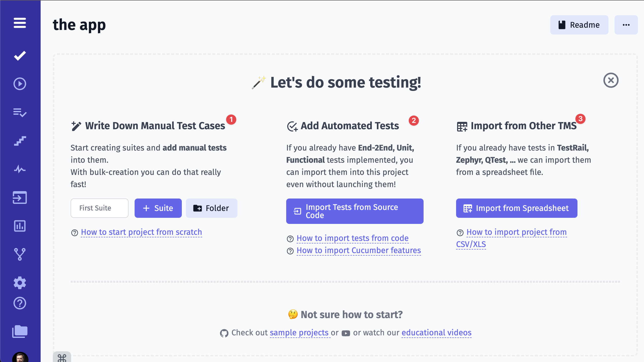The height and width of the screenshot is (362, 644).
Task: Dismiss the Let's do some testing panel
Action: point(611,80)
